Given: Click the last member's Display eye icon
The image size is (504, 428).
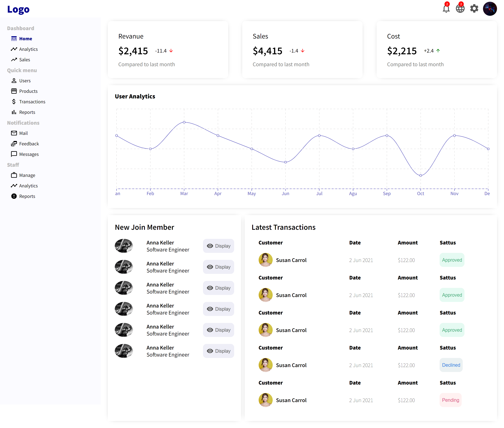Looking at the screenshot, I should tap(210, 351).
